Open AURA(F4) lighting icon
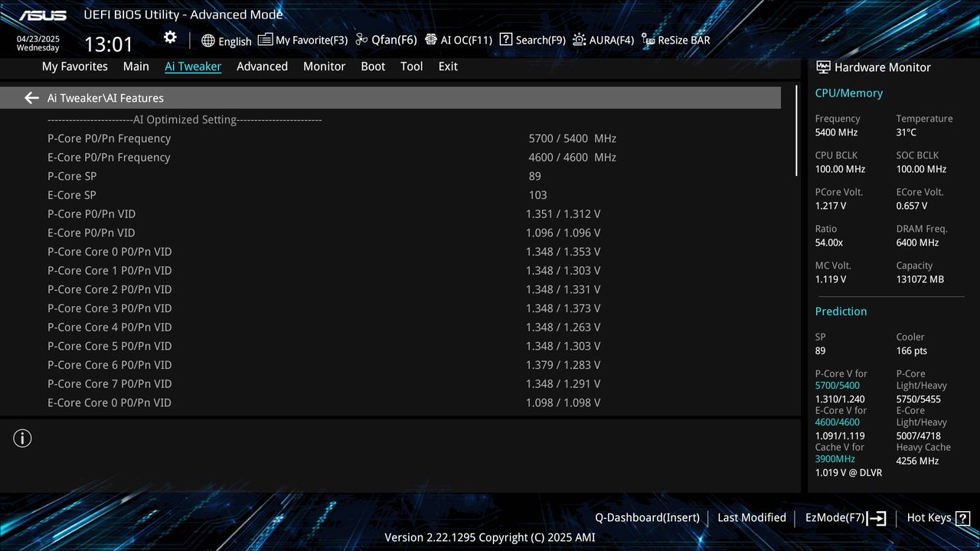This screenshot has width=980, height=551. pos(579,39)
